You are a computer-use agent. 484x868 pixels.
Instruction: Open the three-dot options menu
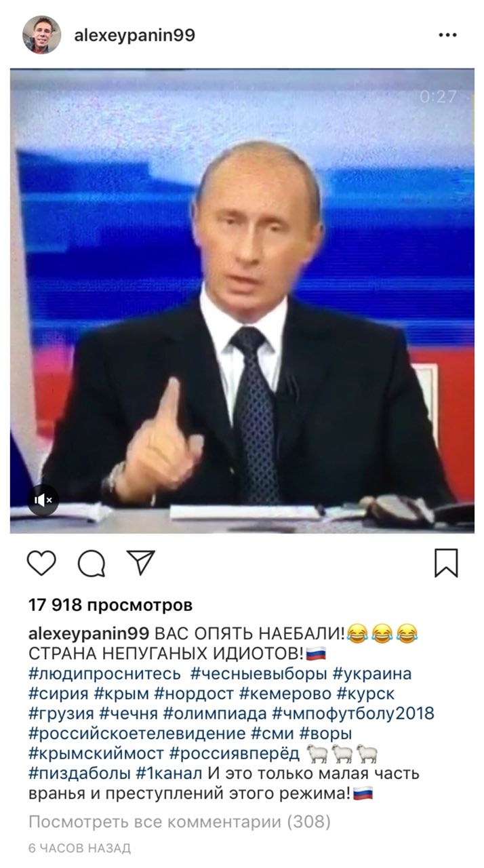(447, 35)
